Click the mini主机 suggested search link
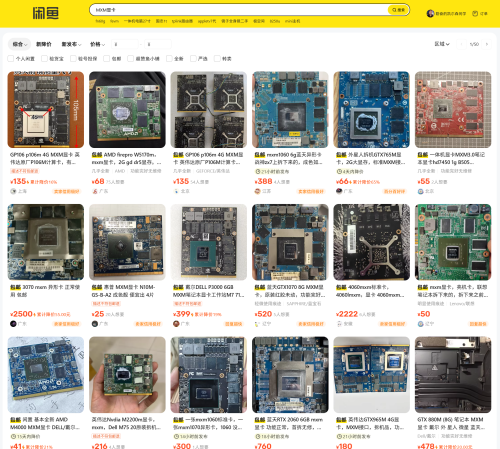 coord(292,21)
